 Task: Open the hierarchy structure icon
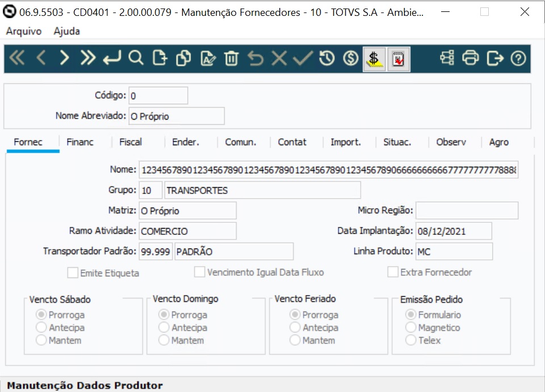[447, 58]
